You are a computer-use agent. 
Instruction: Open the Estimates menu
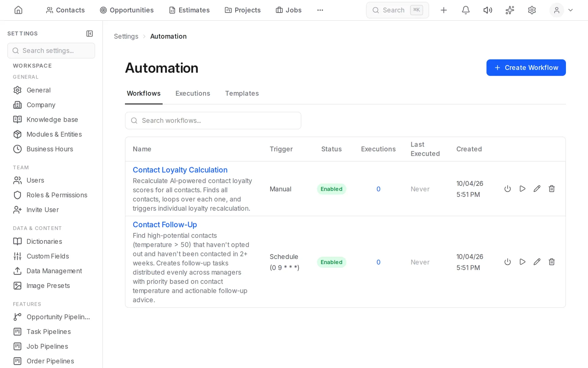(x=189, y=10)
